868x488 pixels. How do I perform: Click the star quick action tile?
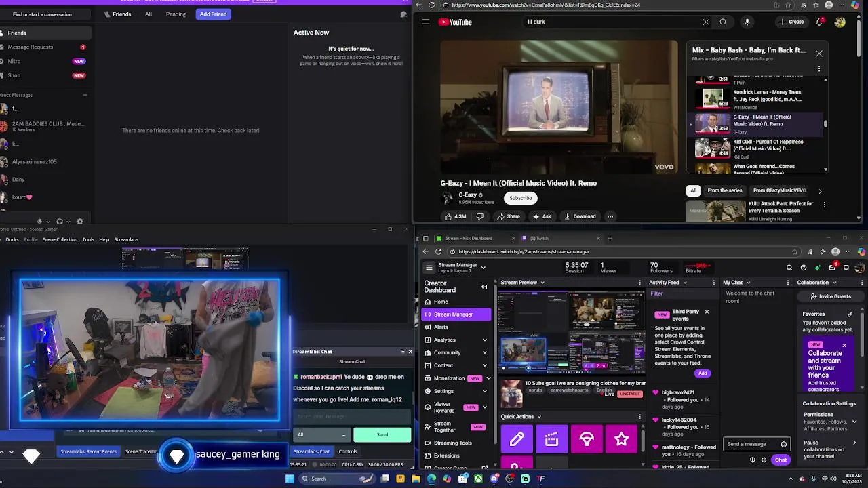coord(621,439)
